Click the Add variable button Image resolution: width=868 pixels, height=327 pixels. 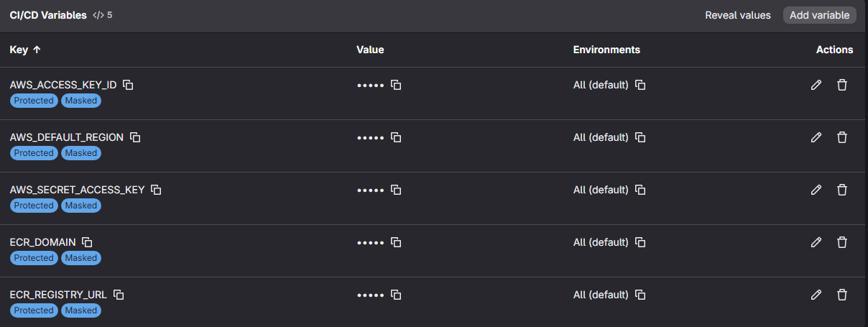pyautogui.click(x=819, y=15)
